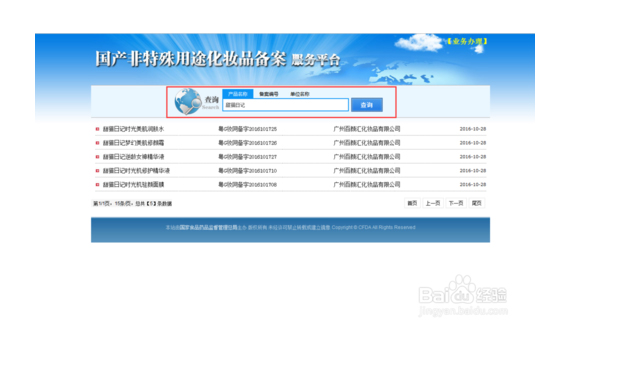Go to first page with 首页 button

pyautogui.click(x=412, y=203)
